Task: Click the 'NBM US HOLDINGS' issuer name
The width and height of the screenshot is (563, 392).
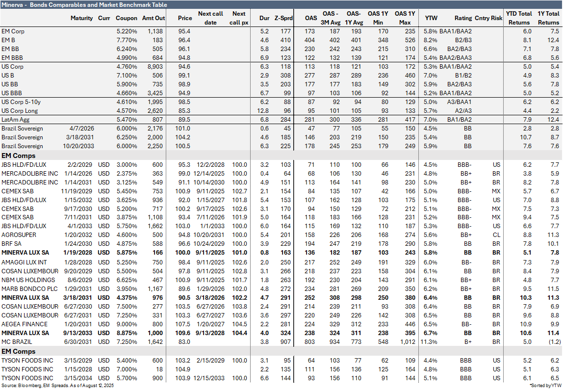Action: click(x=28, y=280)
